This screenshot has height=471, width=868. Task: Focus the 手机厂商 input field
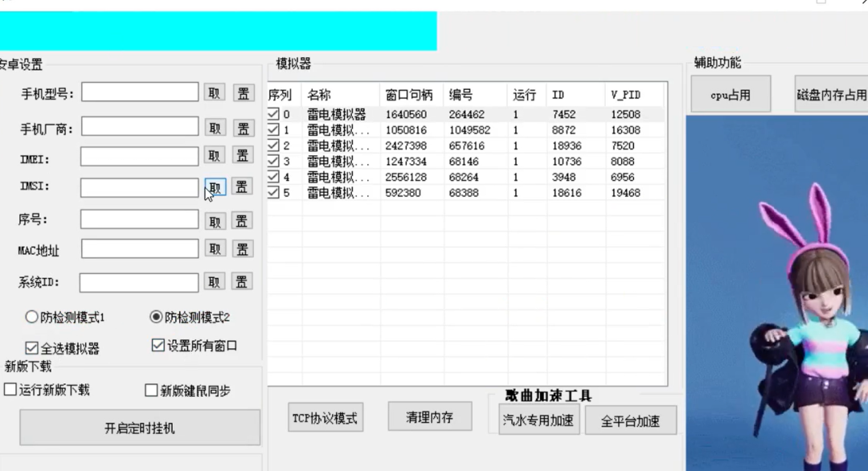coord(140,126)
